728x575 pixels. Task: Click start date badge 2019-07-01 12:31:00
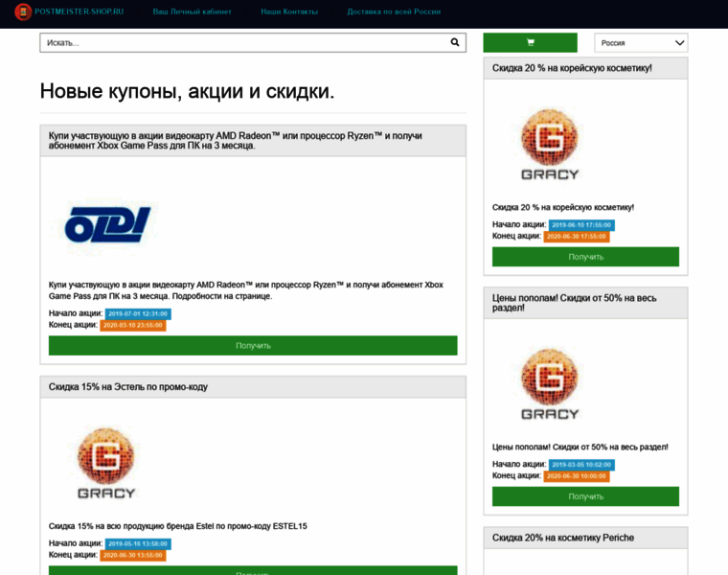(x=138, y=314)
